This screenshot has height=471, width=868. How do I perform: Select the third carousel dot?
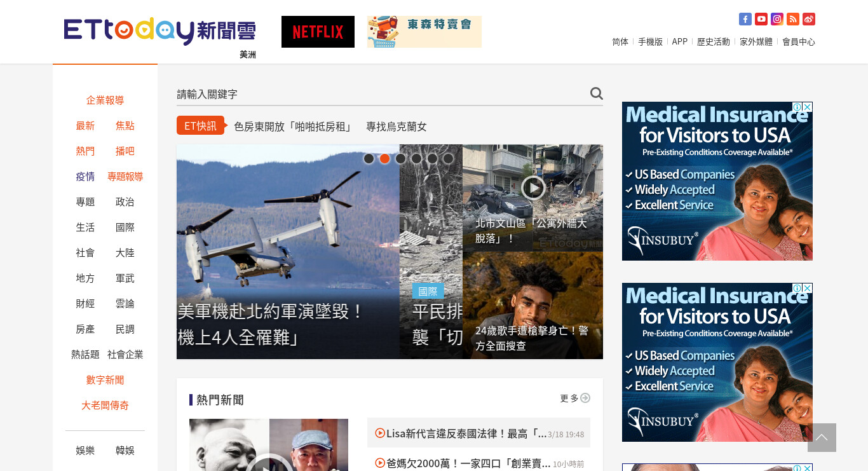click(x=400, y=158)
